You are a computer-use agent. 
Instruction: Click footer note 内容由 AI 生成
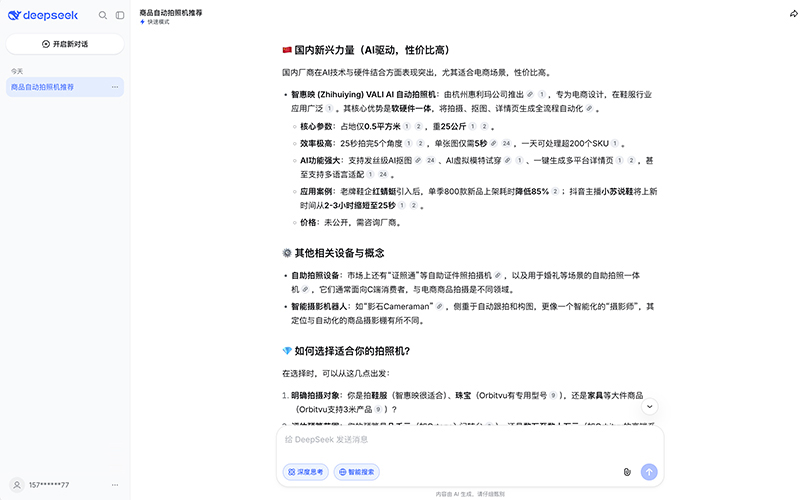(470, 494)
